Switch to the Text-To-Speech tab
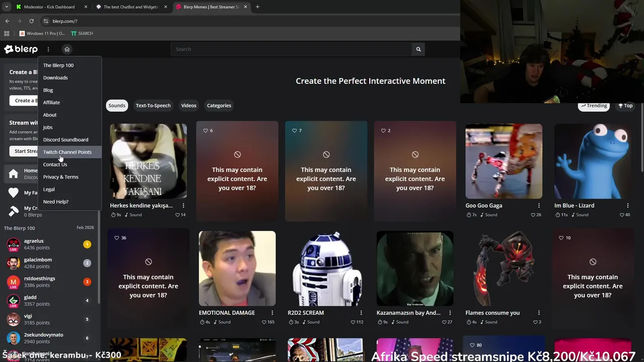This screenshot has width=644, height=362. pos(153,106)
